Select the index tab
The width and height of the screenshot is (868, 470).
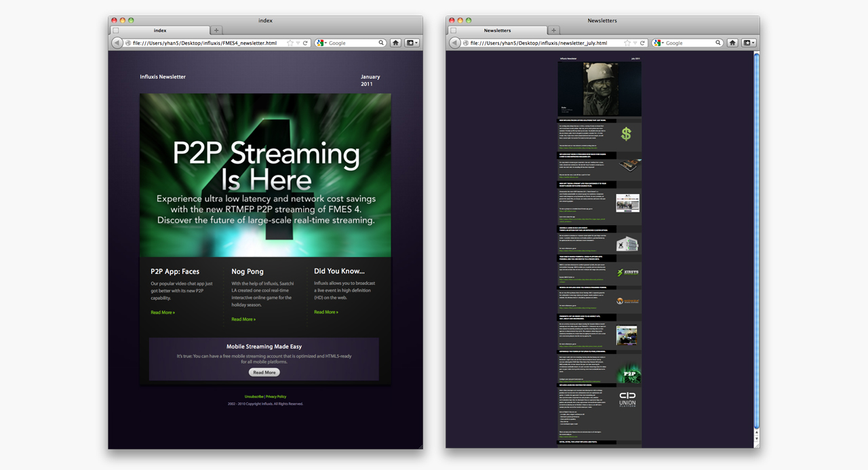160,31
